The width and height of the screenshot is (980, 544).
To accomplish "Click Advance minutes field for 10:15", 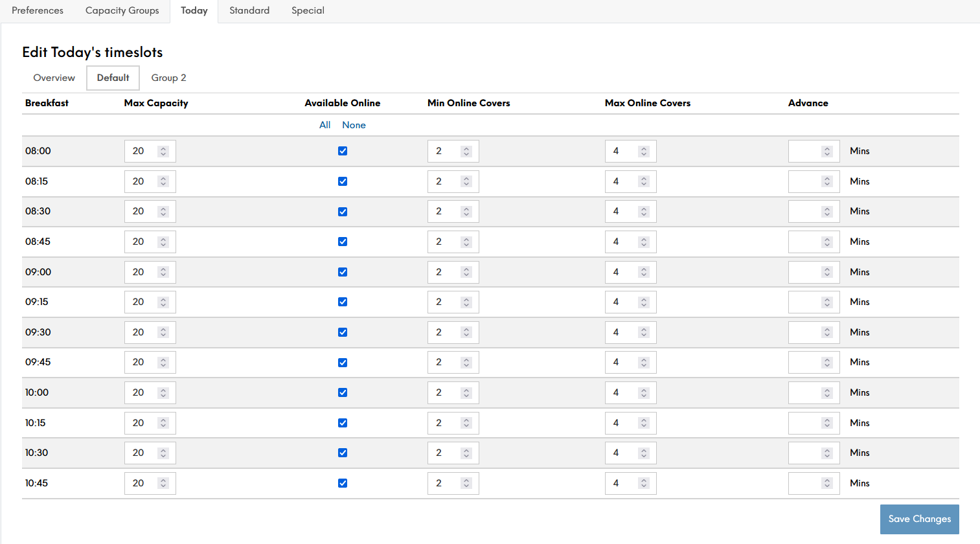I will click(814, 423).
